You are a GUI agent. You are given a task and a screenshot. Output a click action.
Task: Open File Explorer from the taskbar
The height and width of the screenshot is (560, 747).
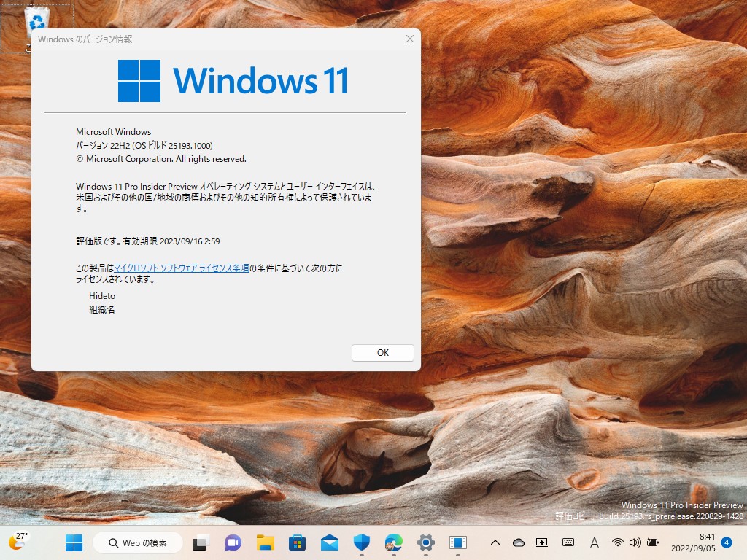(x=266, y=542)
